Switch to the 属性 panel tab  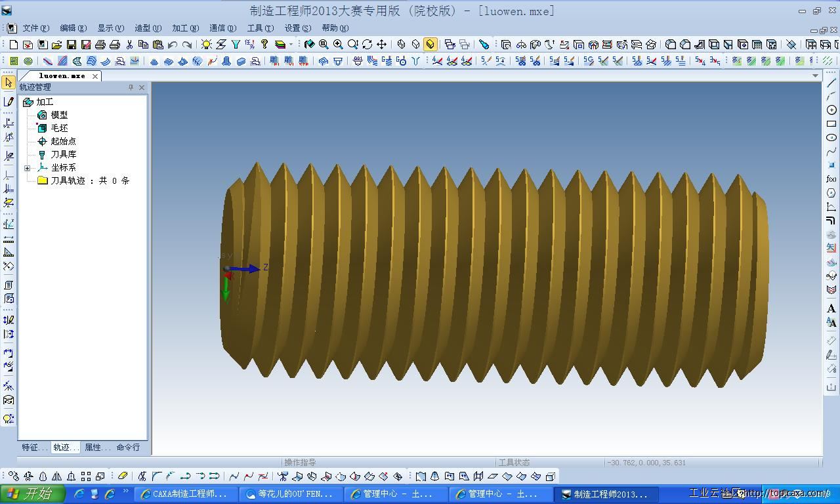click(x=97, y=448)
